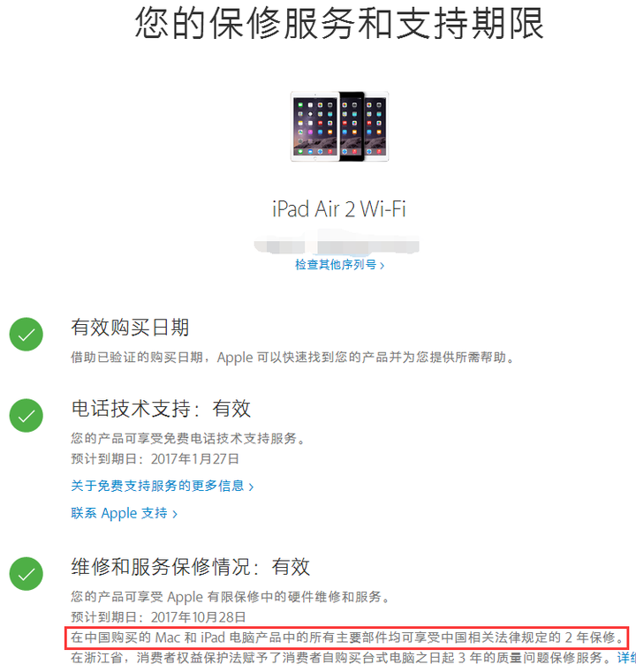This screenshot has width=636, height=672.
Task: Click the 浙江省 consumer protection notice text
Action: 342,657
